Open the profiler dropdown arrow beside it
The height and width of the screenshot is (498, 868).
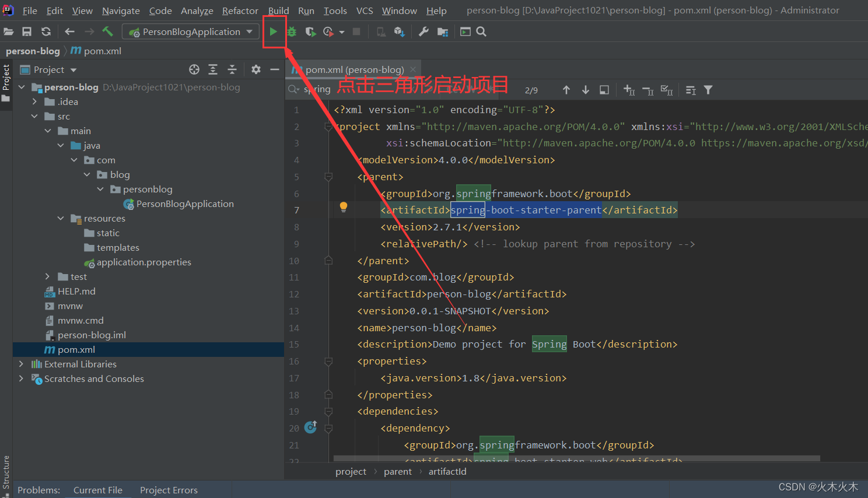(x=342, y=32)
